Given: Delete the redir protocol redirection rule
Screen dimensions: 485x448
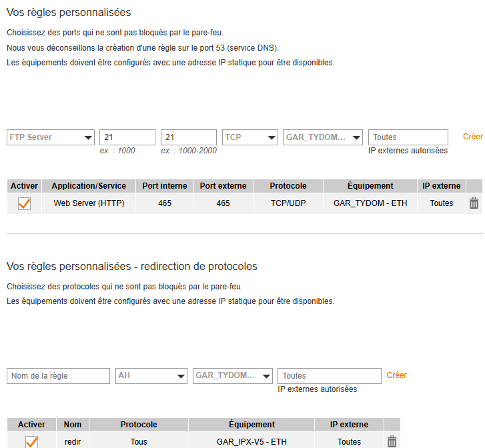Looking at the screenshot, I should pos(392,441).
